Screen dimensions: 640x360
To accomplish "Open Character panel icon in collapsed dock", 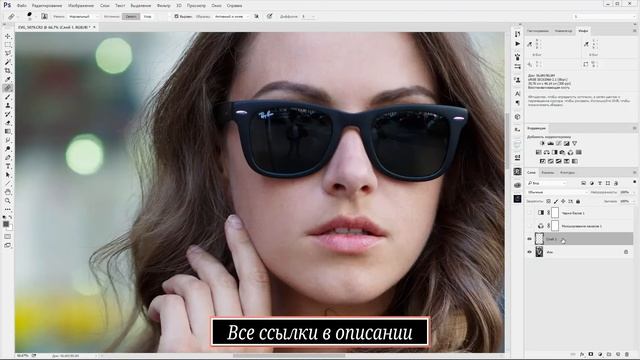I will pos(518,94).
